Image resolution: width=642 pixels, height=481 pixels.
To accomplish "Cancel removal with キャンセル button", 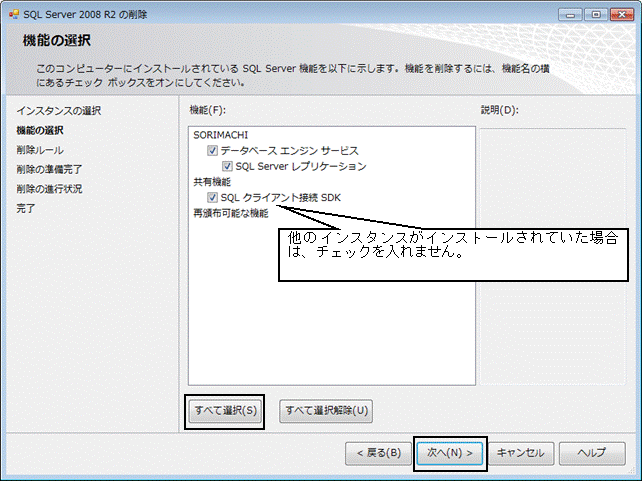I will 520,453.
